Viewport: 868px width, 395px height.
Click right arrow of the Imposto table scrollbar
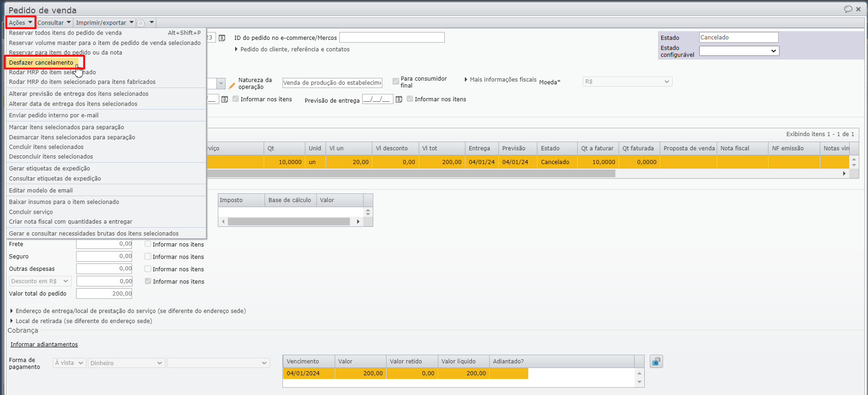358,222
